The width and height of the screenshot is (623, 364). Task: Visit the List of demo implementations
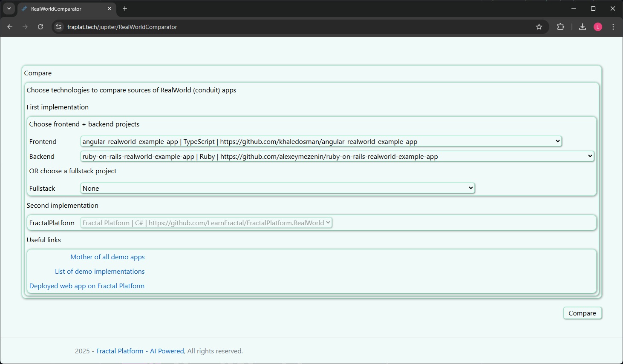coord(100,271)
